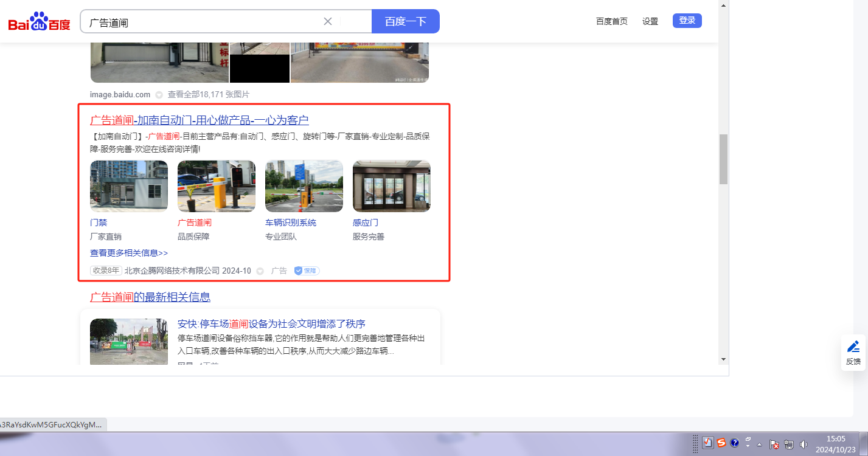Click the scrollbar up arrow
This screenshot has width=868, height=456.
coord(724,5)
